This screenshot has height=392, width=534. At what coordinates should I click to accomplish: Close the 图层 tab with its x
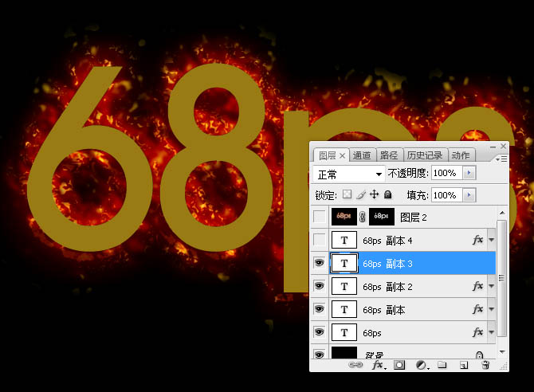342,156
